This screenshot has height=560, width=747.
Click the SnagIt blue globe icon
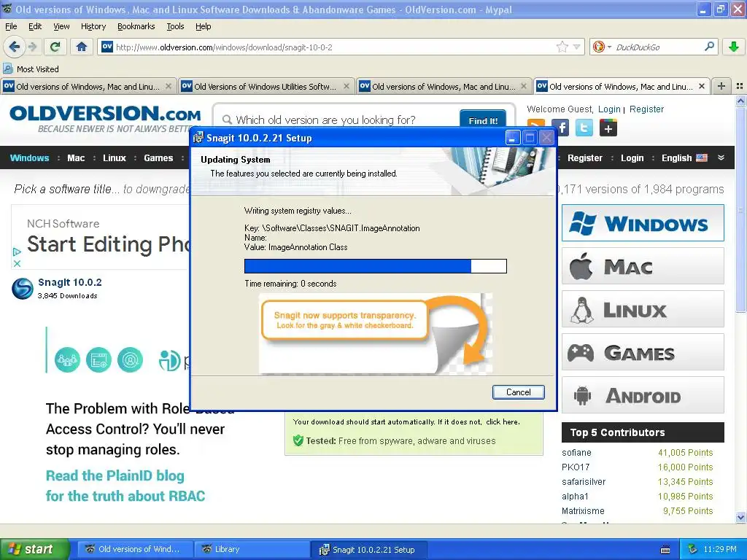pyautogui.click(x=23, y=289)
